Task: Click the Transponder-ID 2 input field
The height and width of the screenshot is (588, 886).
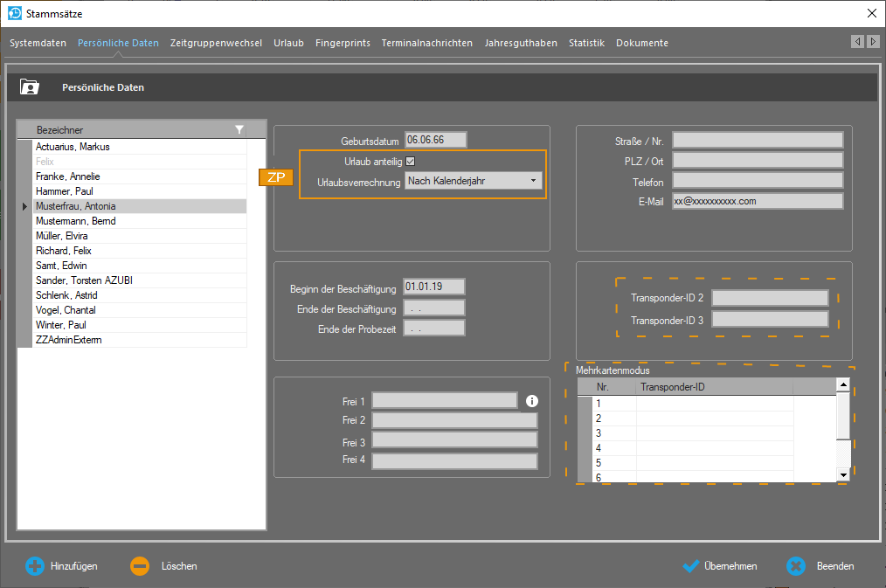Action: (770, 298)
